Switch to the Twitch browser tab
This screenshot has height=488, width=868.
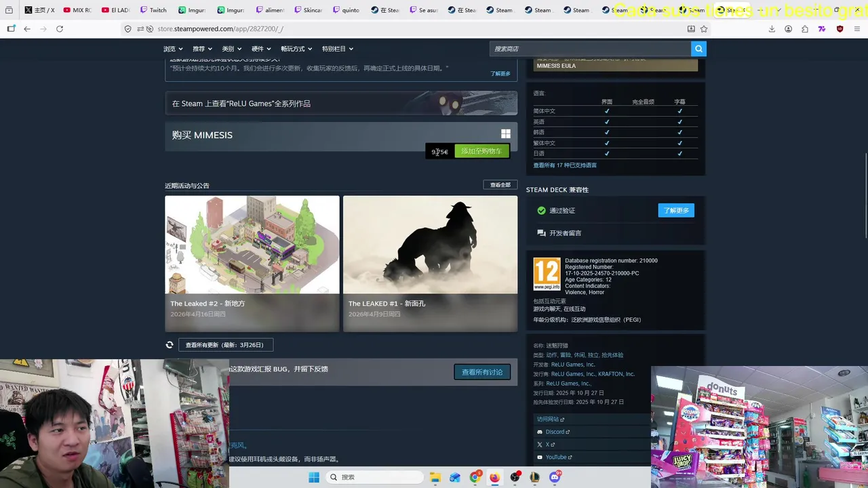[153, 10]
